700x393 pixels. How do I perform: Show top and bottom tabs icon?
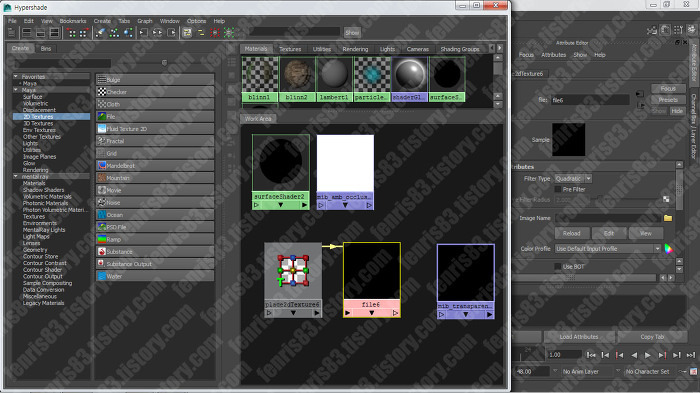coord(54,33)
